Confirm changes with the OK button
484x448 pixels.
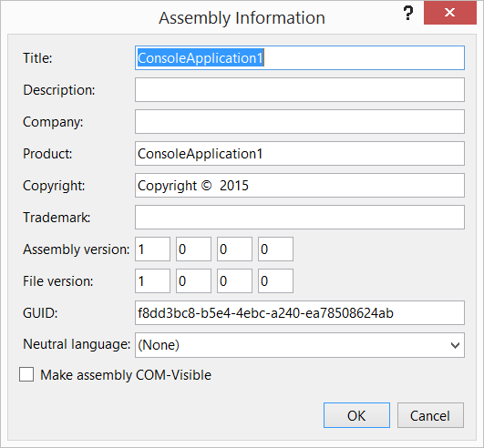[356, 415]
